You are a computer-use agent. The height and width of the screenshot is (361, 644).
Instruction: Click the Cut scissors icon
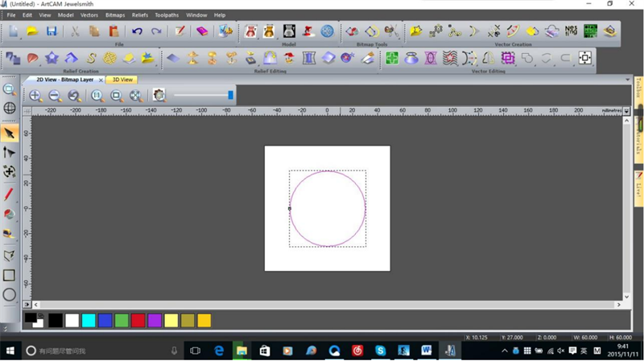click(75, 31)
